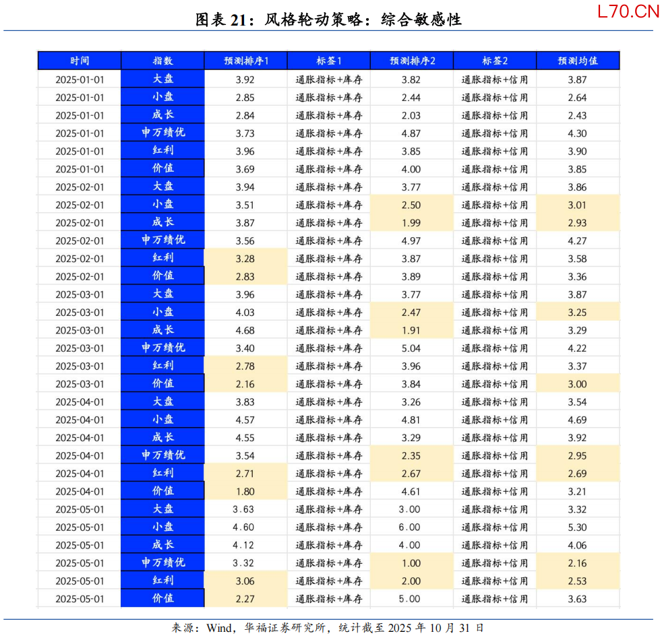Viewport: 662px width, 644px height.
Task: Select the 指数 column header
Action: pos(162,61)
